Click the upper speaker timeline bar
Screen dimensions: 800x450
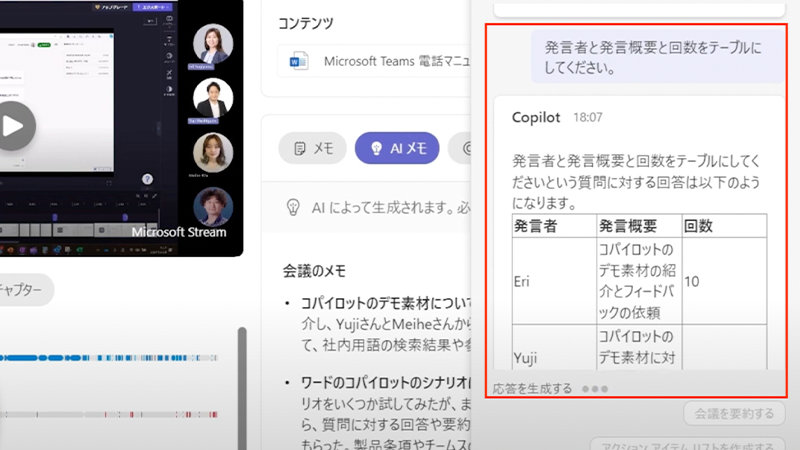tap(110, 357)
